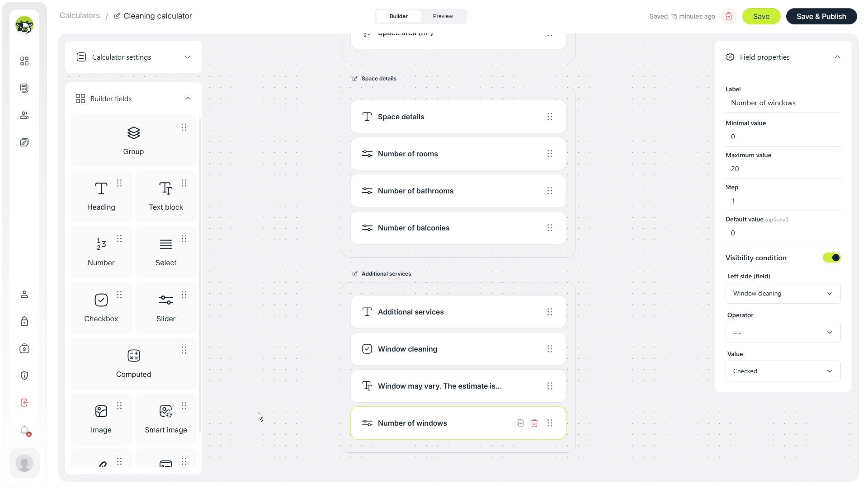
Task: Click drag handle on Additional services heading row
Action: pos(550,312)
